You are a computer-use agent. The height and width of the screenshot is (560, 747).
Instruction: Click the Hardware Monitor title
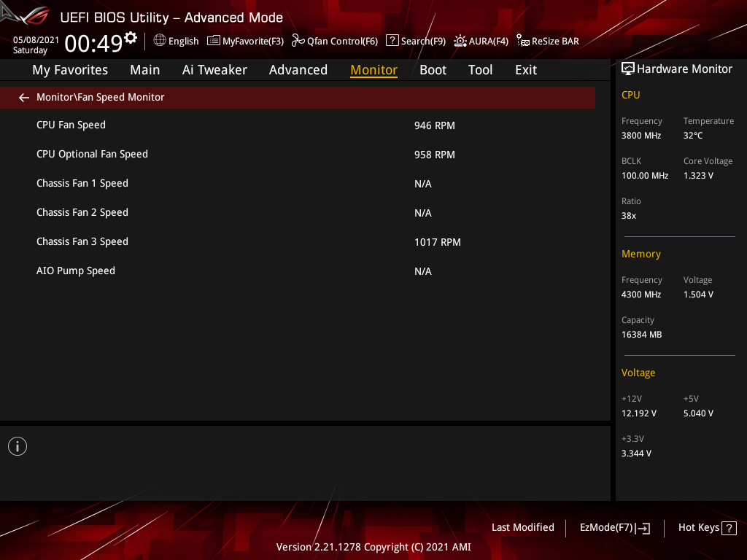coord(684,69)
